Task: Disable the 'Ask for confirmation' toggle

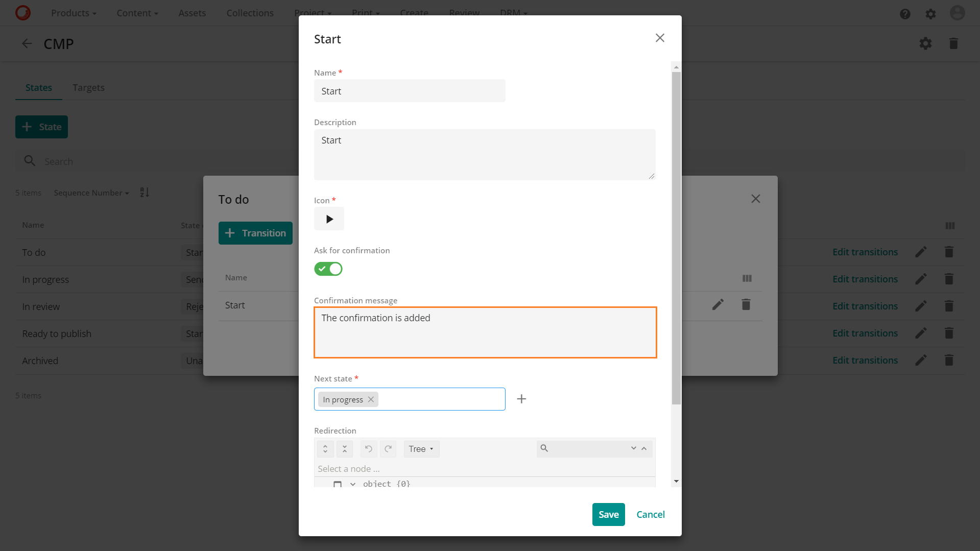Action: click(x=328, y=269)
